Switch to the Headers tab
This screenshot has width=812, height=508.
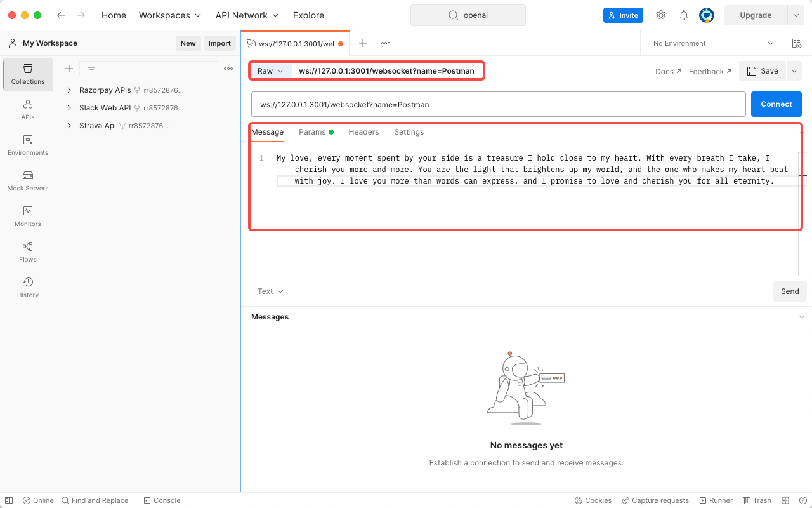pos(363,132)
